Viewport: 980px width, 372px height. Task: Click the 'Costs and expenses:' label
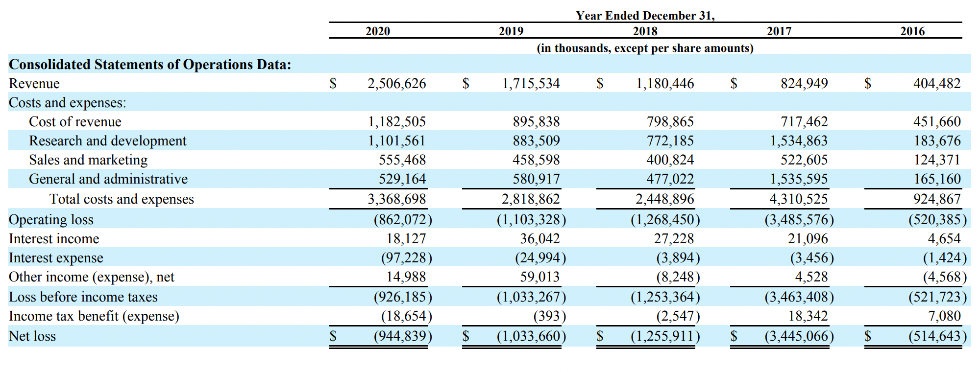[68, 103]
